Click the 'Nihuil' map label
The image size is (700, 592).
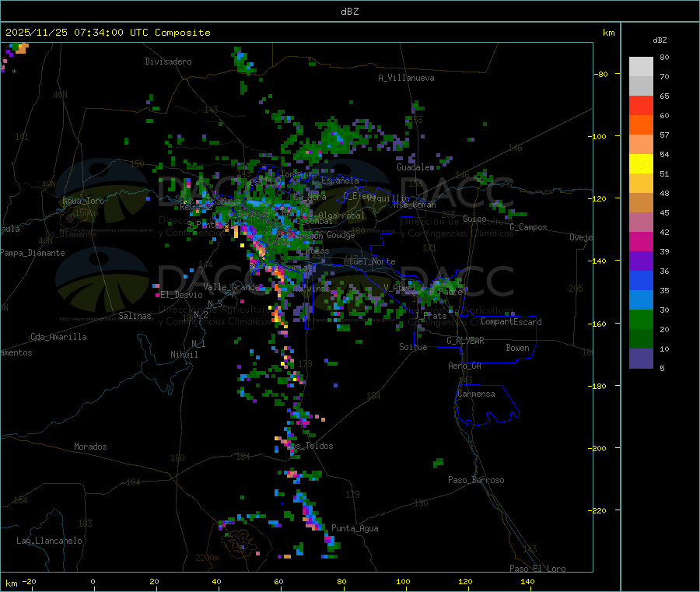(x=184, y=355)
